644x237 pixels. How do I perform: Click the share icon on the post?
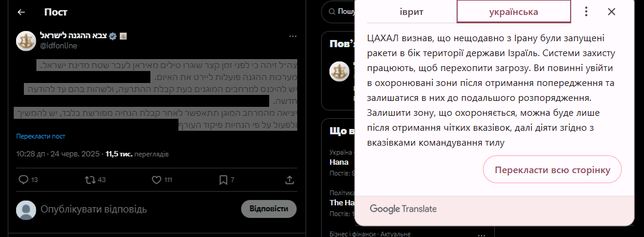point(289,180)
